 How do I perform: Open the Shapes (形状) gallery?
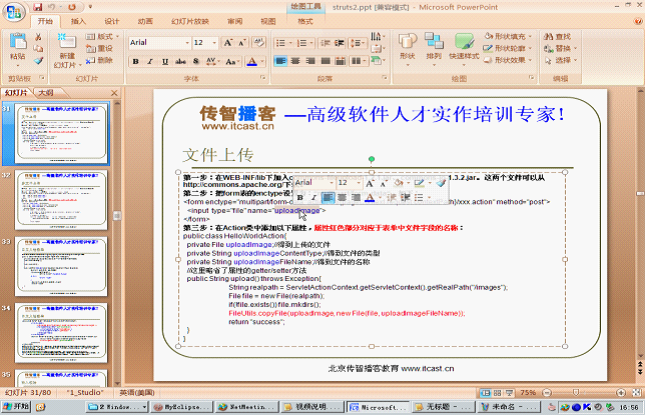[408, 47]
